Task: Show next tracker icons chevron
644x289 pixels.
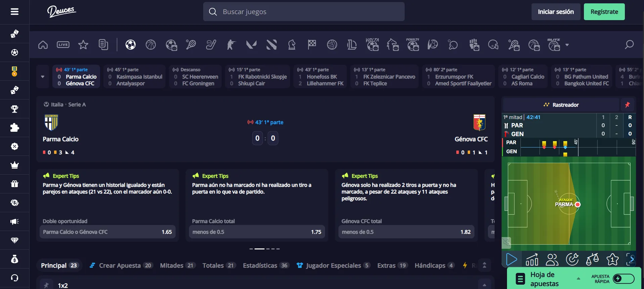Action: pos(632,259)
